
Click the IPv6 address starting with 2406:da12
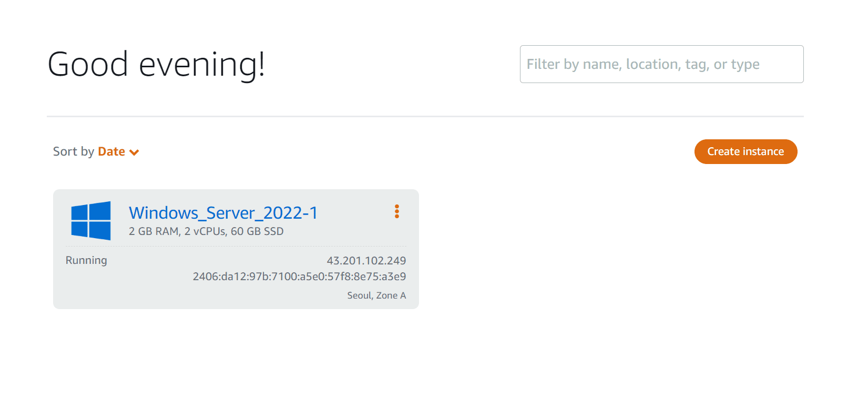299,277
